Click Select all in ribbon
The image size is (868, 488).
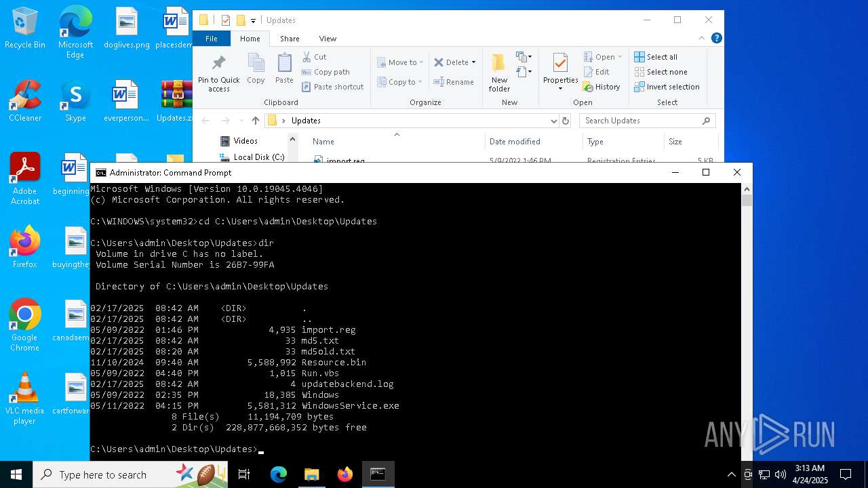656,57
